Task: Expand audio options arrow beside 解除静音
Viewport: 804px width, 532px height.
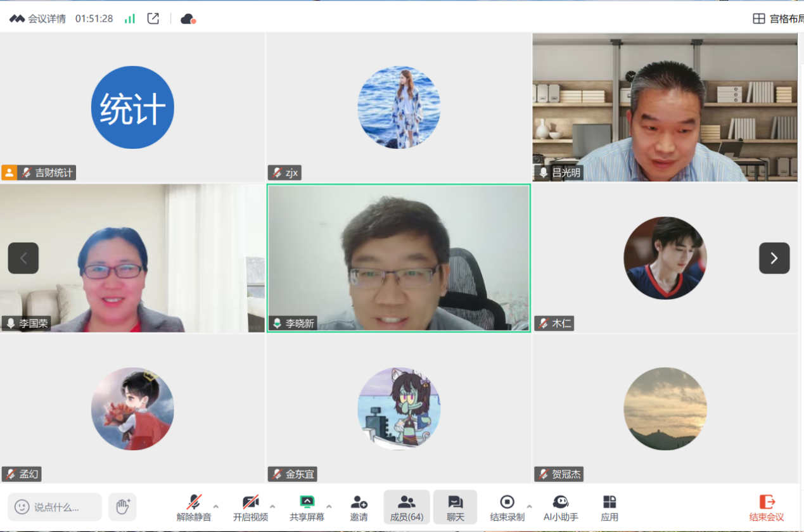Action: pyautogui.click(x=216, y=507)
